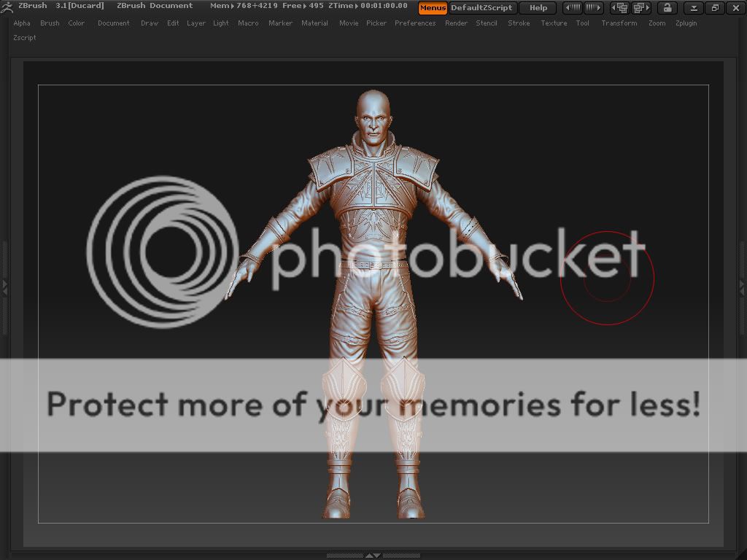The height and width of the screenshot is (560, 747).
Task: Click the ZBrush logo icon
Action: coord(7,7)
